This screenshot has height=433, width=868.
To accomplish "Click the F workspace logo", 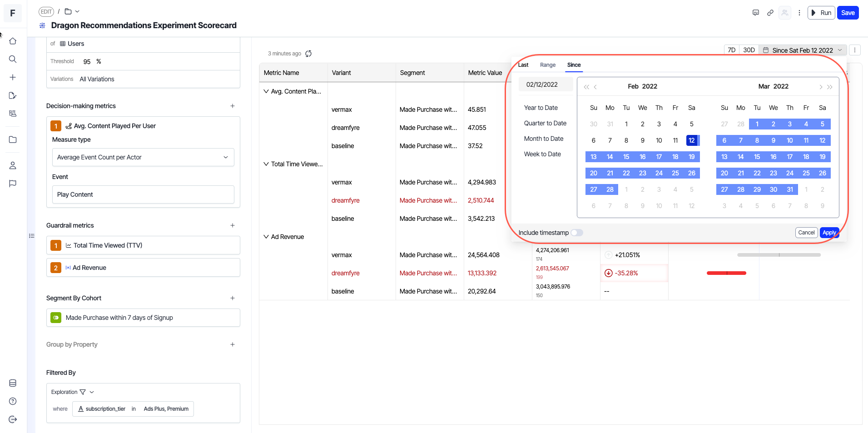I will [x=13, y=13].
